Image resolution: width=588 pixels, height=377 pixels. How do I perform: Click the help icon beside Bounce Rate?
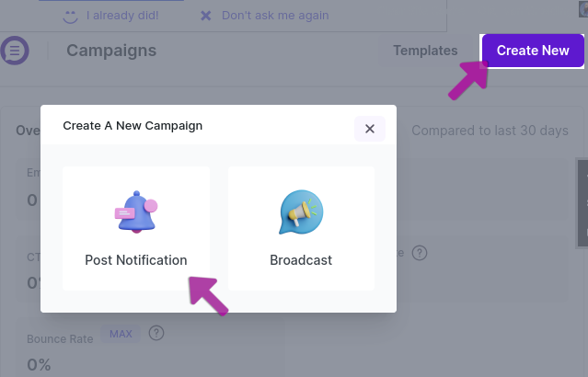[x=156, y=333]
